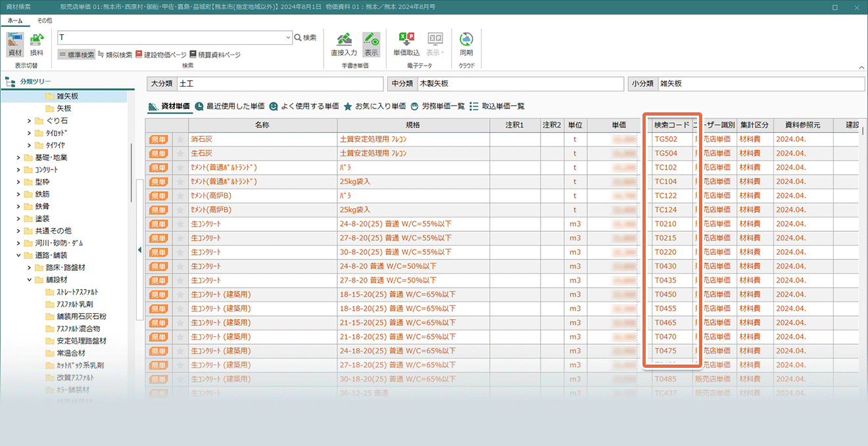Select 標準検索 search mode
868x446 pixels.
[x=77, y=55]
